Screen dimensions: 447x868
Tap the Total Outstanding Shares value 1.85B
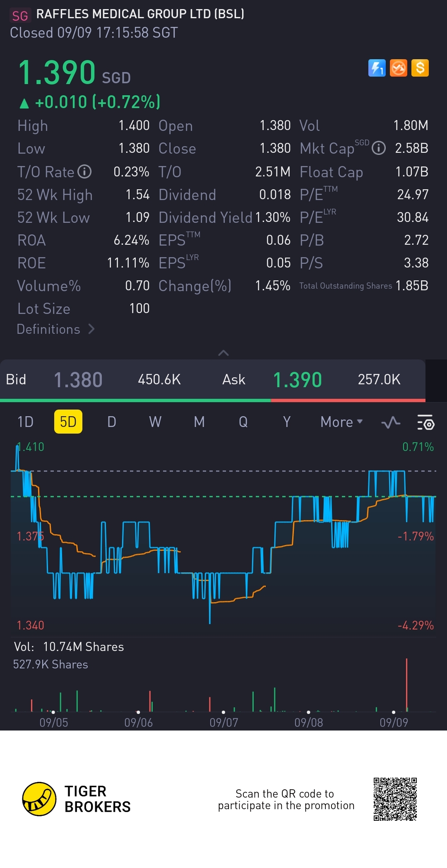pos(412,286)
